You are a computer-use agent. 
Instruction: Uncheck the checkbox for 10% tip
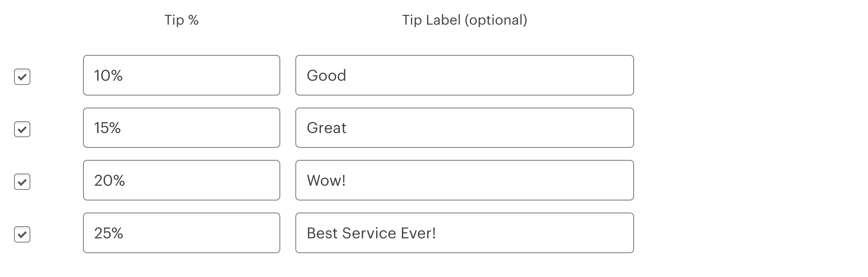tap(22, 77)
